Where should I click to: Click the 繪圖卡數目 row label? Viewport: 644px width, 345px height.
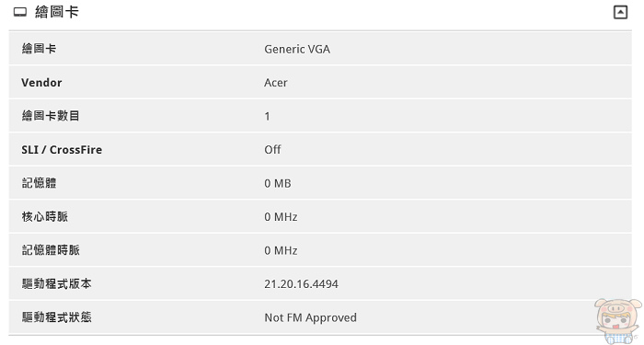click(51, 116)
